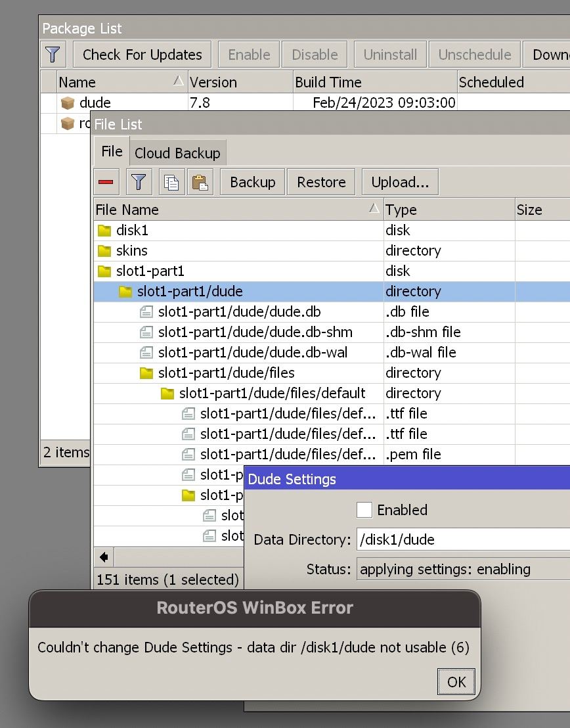Viewport: 570px width, 728px height.
Task: Click the Status field showing applying settings
Action: [x=463, y=569]
